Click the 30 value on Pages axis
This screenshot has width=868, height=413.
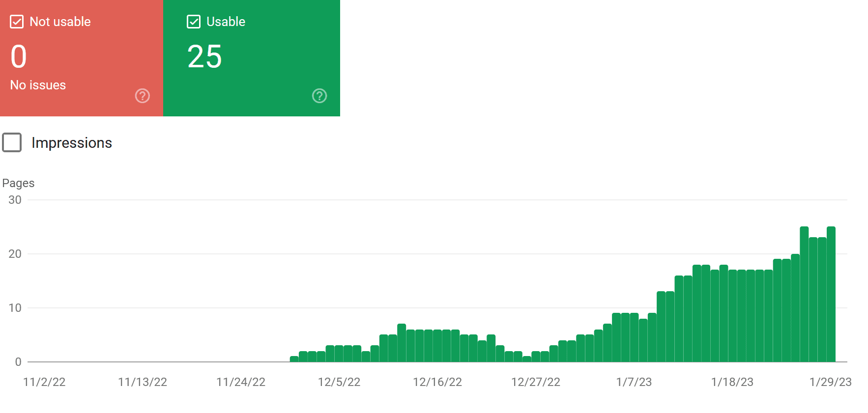tap(15, 200)
